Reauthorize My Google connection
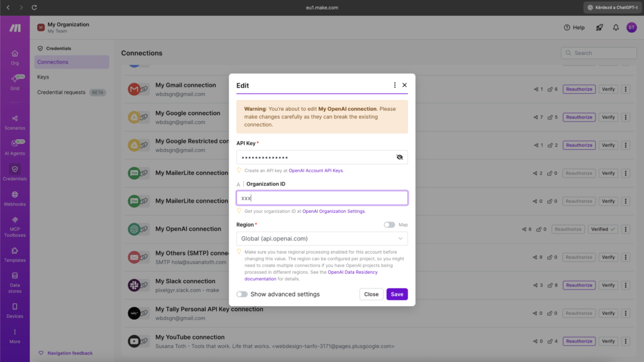 [x=579, y=117]
